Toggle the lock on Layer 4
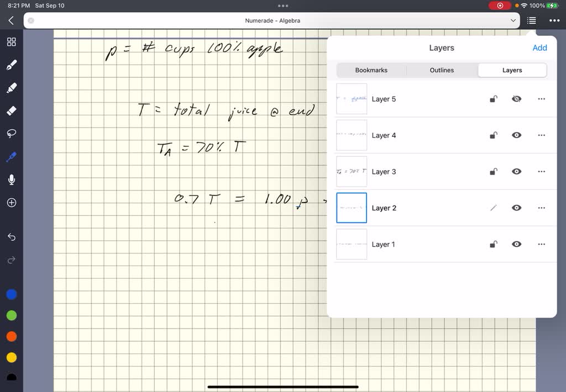This screenshot has width=566, height=392. pyautogui.click(x=493, y=135)
